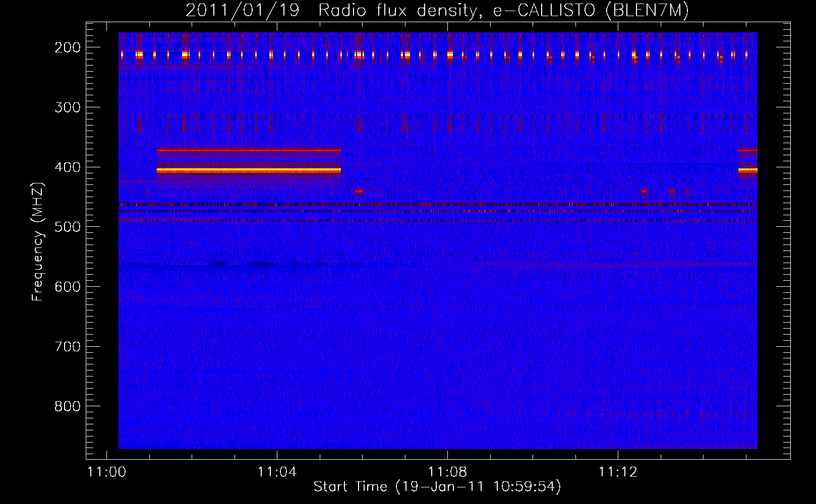Screen dimensions: 816x504
Task: Click the "11:04" time tick label
Action: pos(277,472)
